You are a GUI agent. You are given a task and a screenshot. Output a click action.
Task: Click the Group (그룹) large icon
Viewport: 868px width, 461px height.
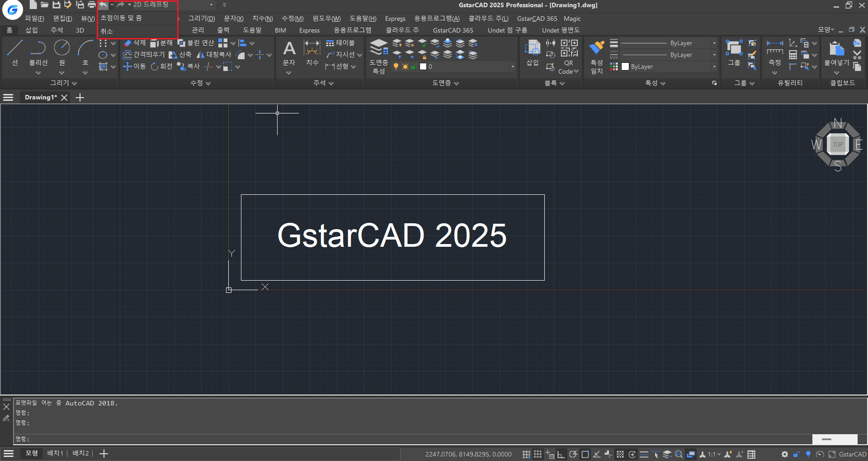(734, 47)
